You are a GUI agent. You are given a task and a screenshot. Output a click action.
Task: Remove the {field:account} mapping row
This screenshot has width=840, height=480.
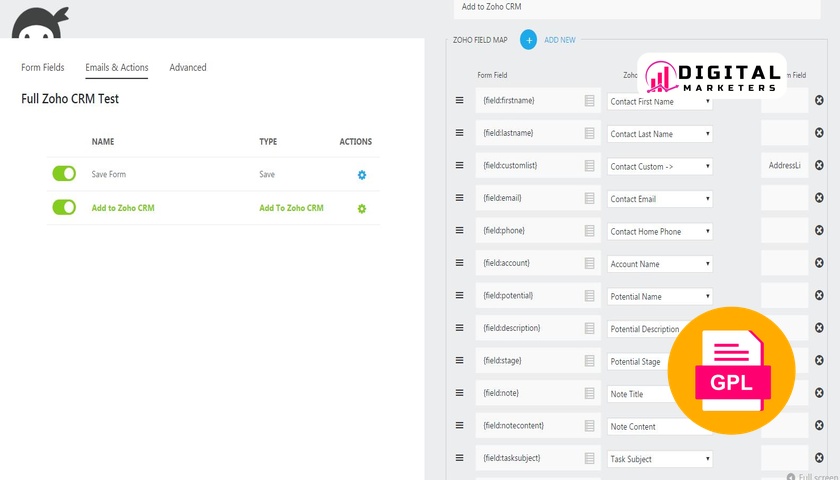(x=819, y=262)
